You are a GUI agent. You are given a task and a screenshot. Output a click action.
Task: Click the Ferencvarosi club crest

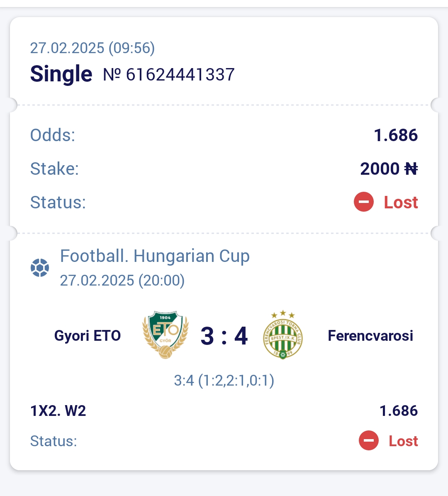pos(283,335)
